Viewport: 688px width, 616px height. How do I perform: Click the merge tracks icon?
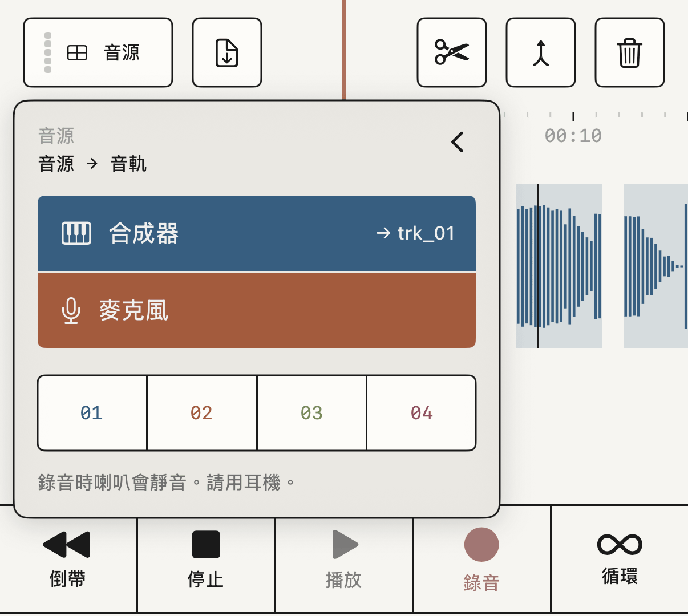(541, 52)
